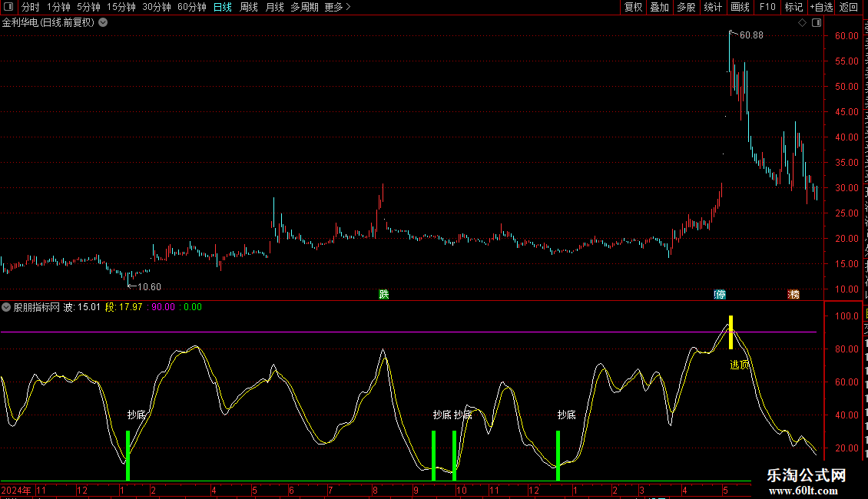Click the 60.00 price axis label

point(847,36)
